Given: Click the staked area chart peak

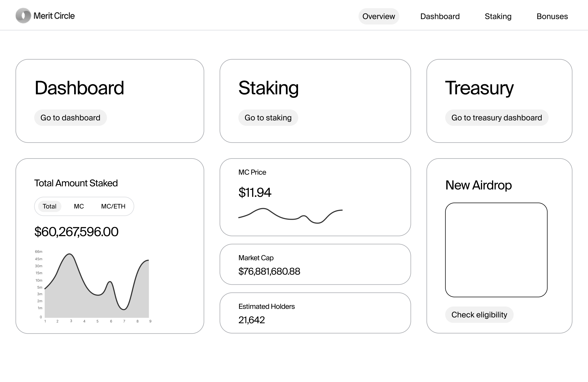Looking at the screenshot, I should (x=70, y=255).
